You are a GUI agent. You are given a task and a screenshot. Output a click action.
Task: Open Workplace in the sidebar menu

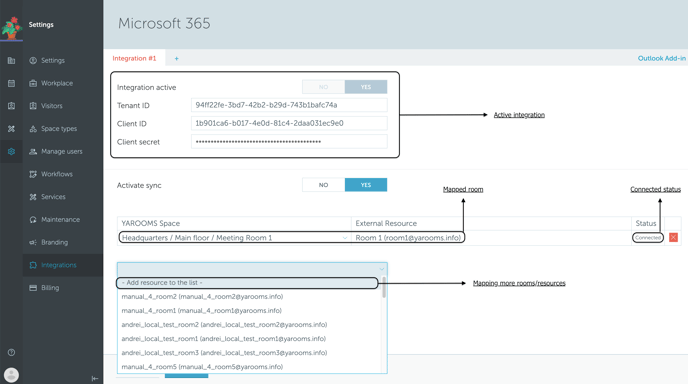pos(57,83)
